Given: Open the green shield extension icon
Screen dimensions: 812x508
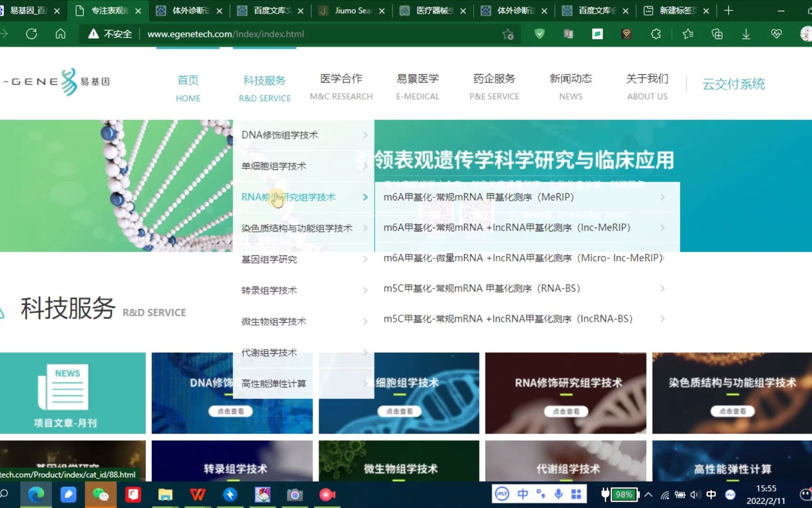Looking at the screenshot, I should pos(539,33).
